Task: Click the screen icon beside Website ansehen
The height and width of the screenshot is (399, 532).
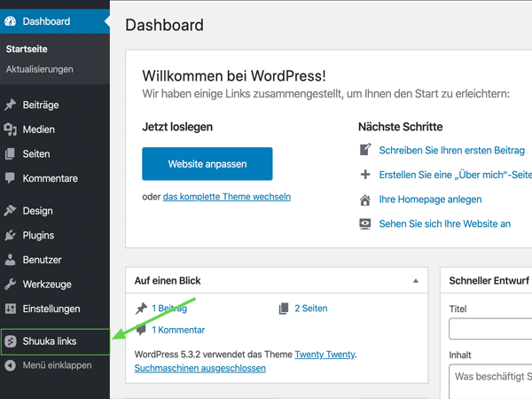Action: 365,224
